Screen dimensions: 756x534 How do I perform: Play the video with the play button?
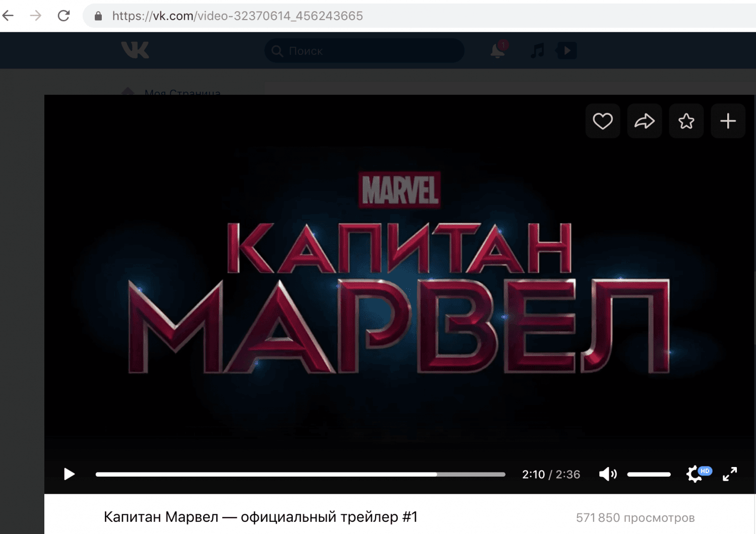[69, 474]
